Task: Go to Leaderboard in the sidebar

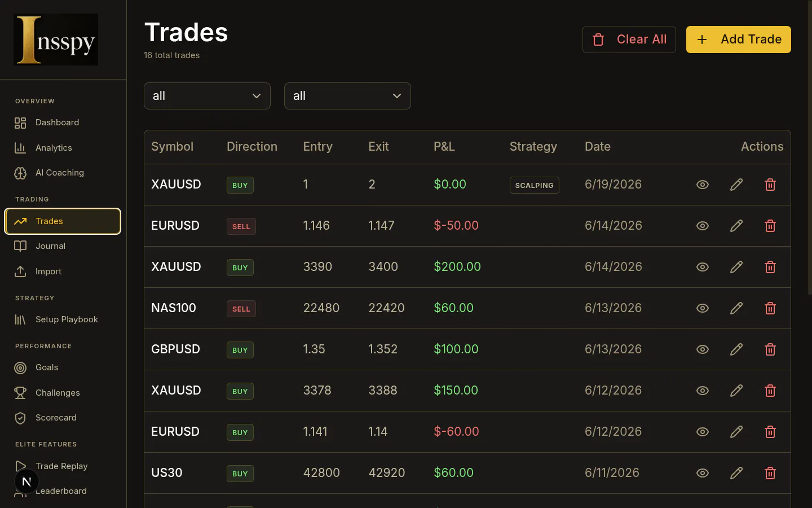Action: [x=63, y=491]
